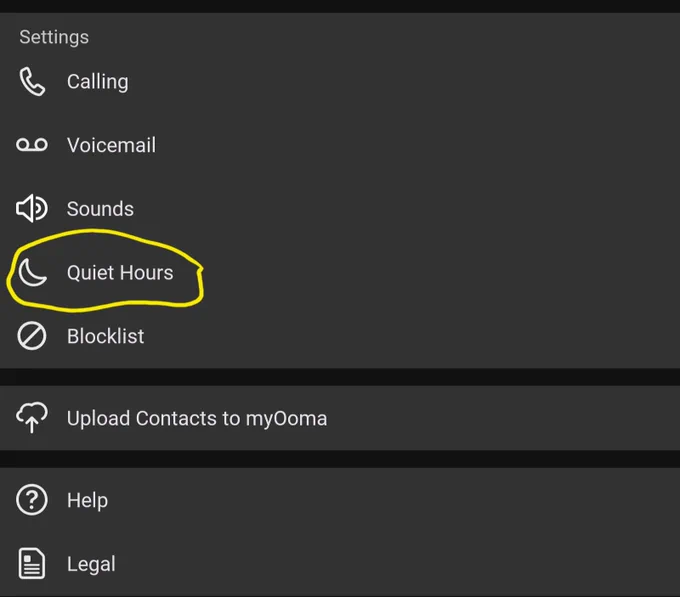
Task: Click the dark divider below Blocklist
Action: pos(340,377)
